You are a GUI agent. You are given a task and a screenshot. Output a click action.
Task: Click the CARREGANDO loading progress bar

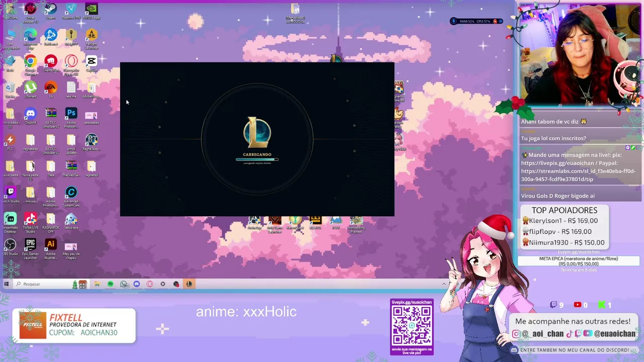(x=257, y=160)
